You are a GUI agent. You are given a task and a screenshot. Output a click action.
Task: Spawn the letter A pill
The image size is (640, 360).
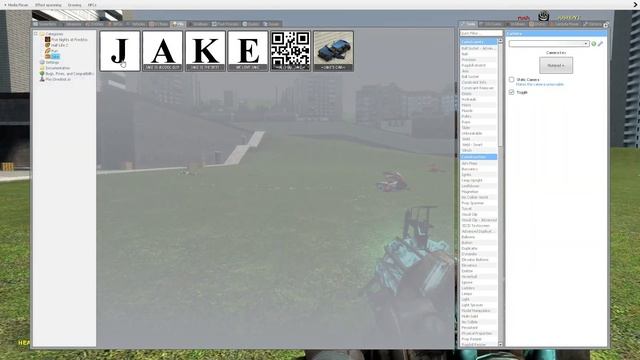tap(162, 51)
